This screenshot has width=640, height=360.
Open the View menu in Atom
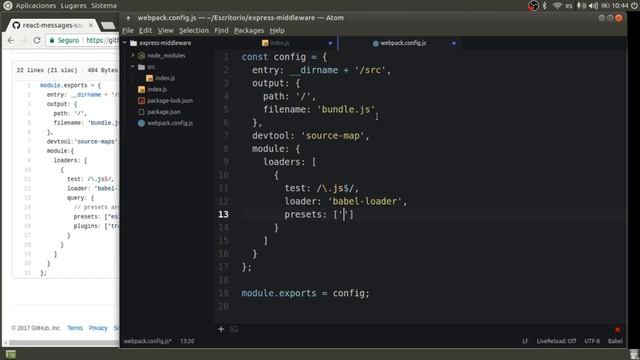(166, 31)
